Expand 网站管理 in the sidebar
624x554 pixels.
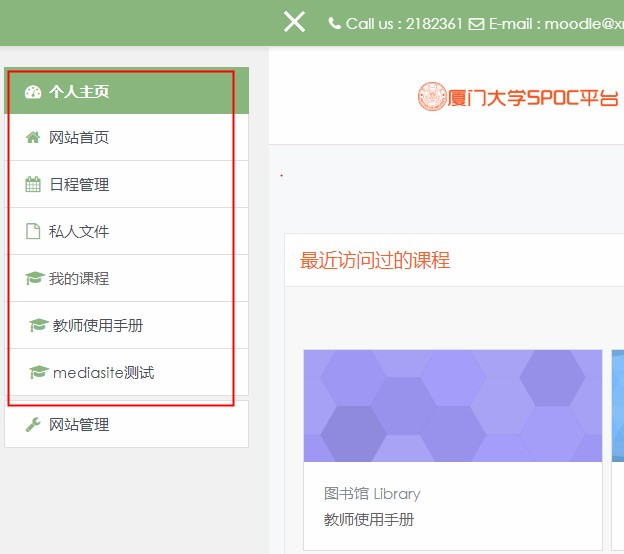tap(79, 425)
